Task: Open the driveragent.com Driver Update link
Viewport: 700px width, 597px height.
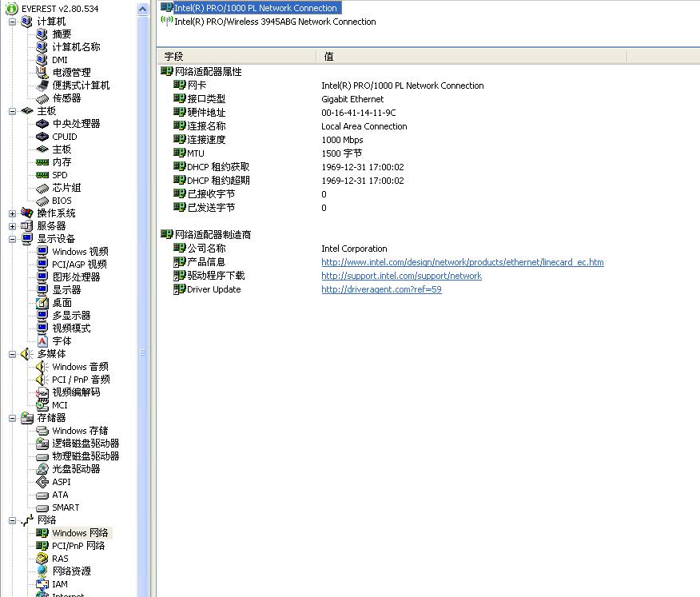Action: click(381, 289)
